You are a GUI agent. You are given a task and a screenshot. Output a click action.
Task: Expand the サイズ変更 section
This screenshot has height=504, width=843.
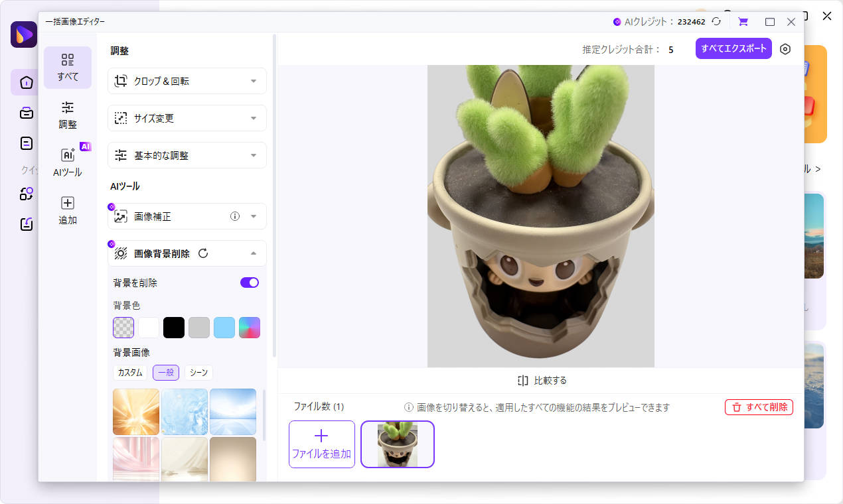(187, 118)
